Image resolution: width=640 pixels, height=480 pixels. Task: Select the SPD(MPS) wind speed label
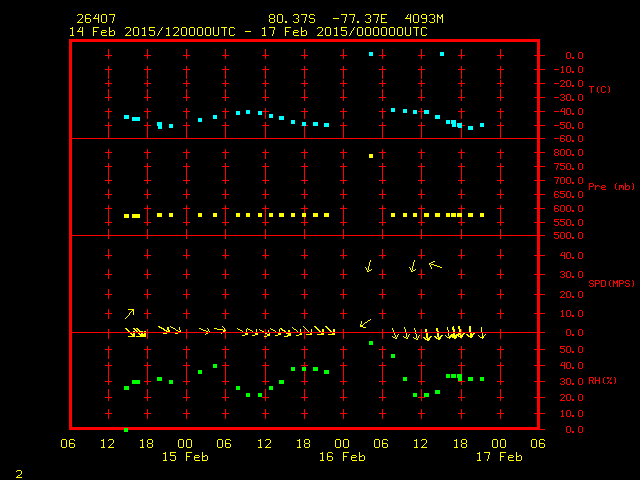tap(612, 283)
